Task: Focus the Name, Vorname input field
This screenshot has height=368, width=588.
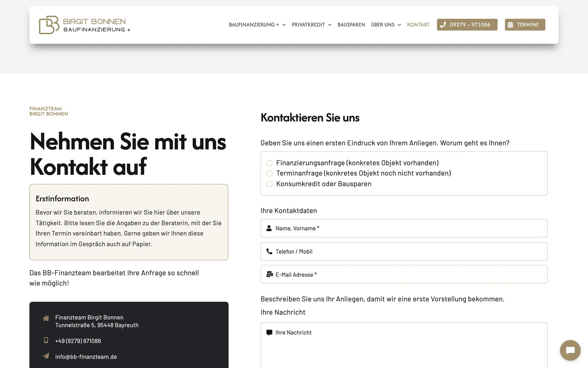Action: click(404, 228)
